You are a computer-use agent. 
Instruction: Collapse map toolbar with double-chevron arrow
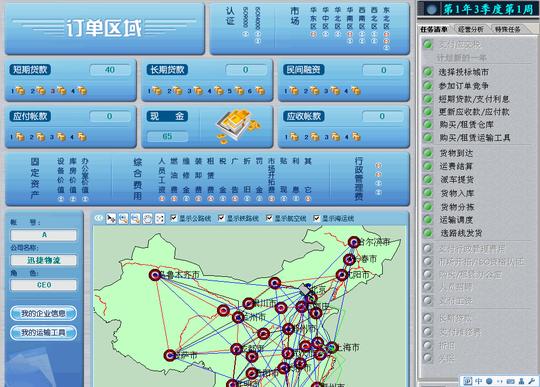pos(99,218)
